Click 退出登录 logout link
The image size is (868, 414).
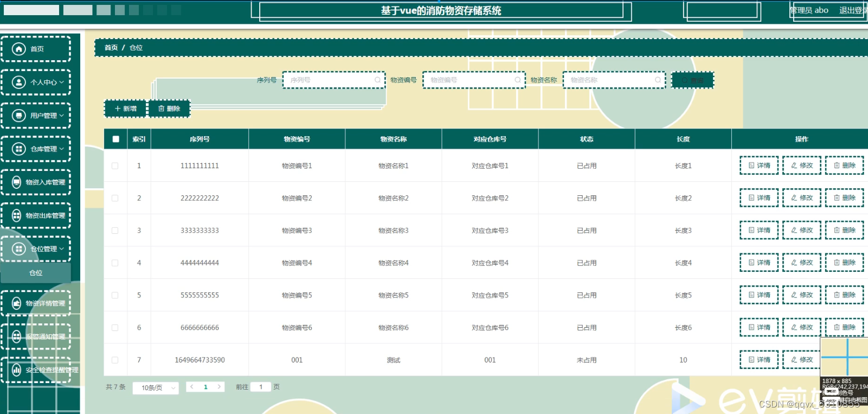[x=853, y=10]
